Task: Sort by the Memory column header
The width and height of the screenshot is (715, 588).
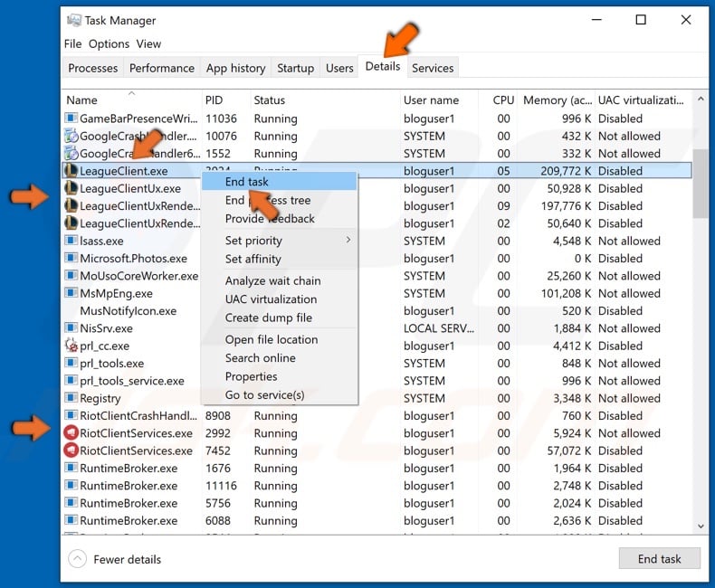Action: coord(557,100)
